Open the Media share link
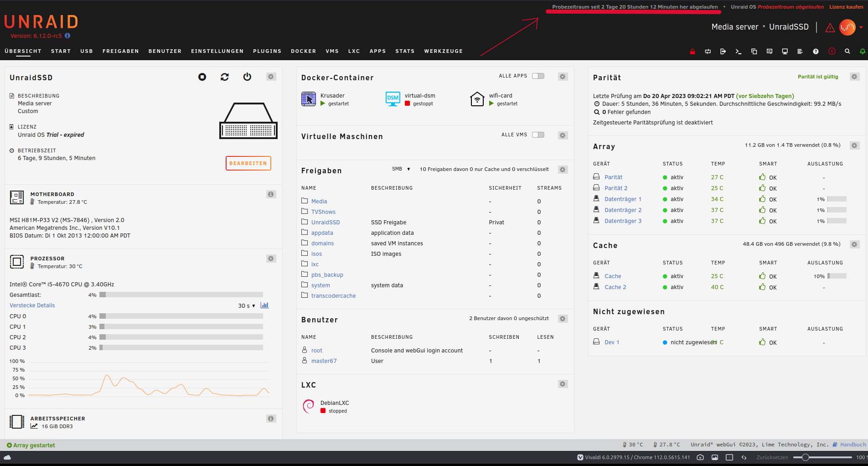 (x=319, y=202)
